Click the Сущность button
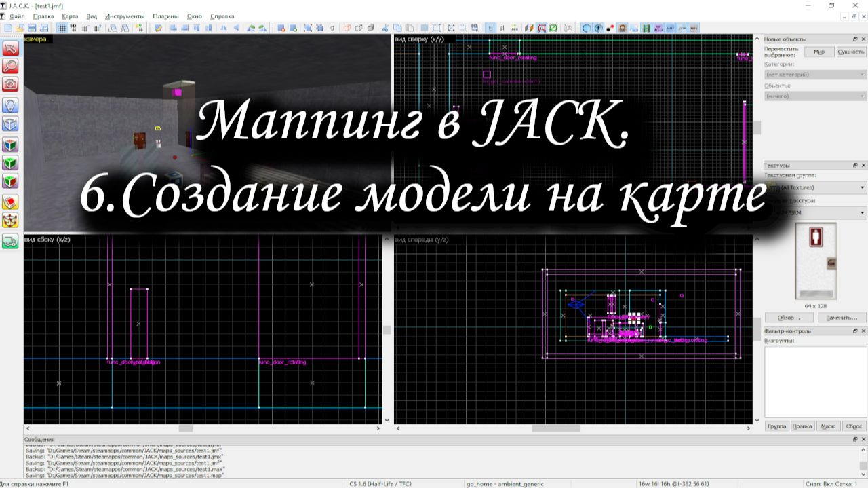The width and height of the screenshot is (868, 488). click(x=850, y=52)
